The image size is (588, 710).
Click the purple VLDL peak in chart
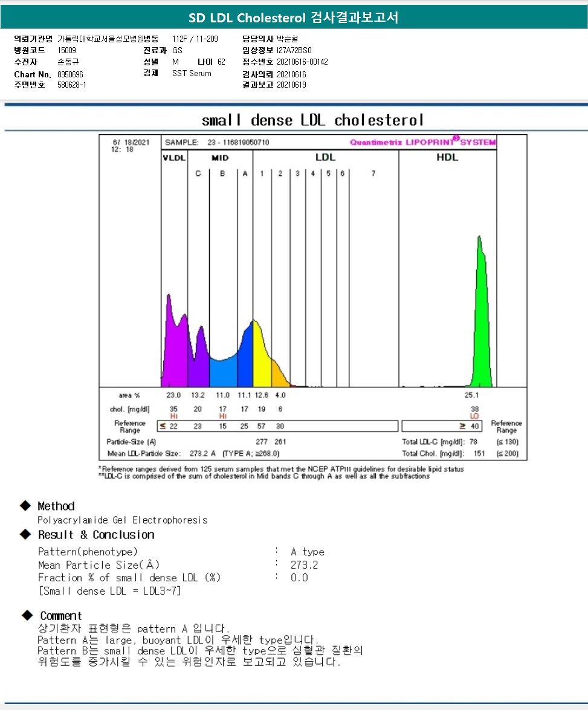pos(175,349)
